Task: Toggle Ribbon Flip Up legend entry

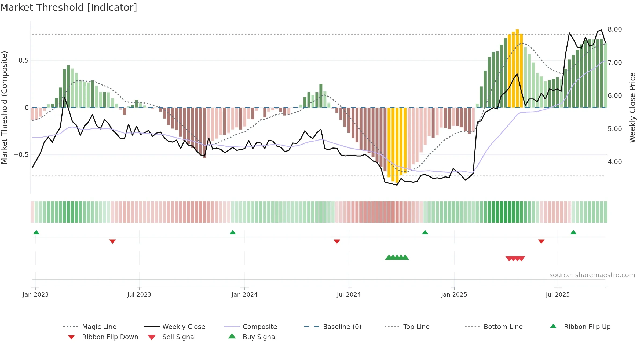Action: 580,327
